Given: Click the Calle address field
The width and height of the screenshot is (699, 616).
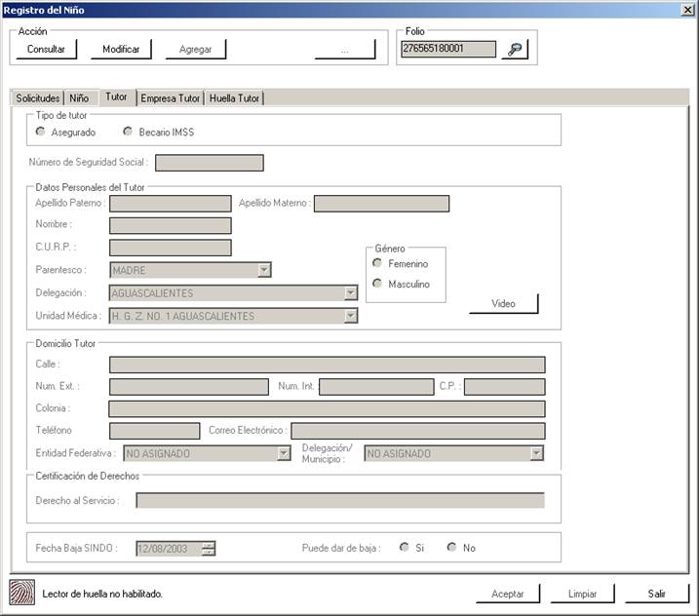Looking at the screenshot, I should point(328,365).
